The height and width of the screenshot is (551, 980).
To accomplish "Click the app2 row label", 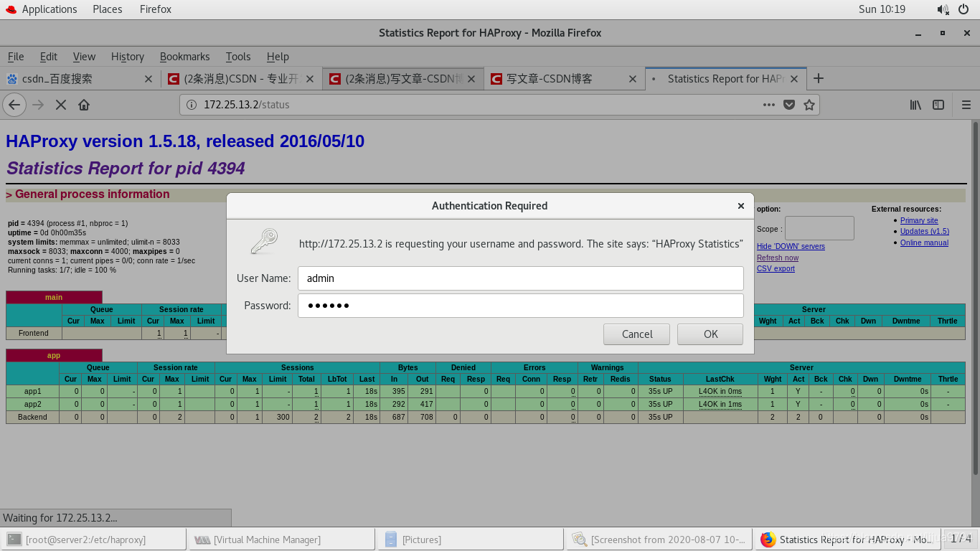I will [33, 405].
